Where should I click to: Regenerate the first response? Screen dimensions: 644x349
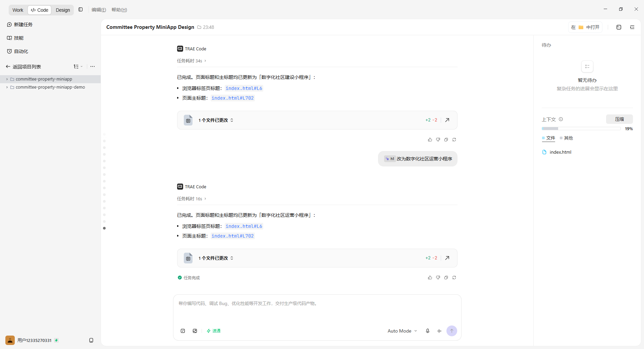454,140
